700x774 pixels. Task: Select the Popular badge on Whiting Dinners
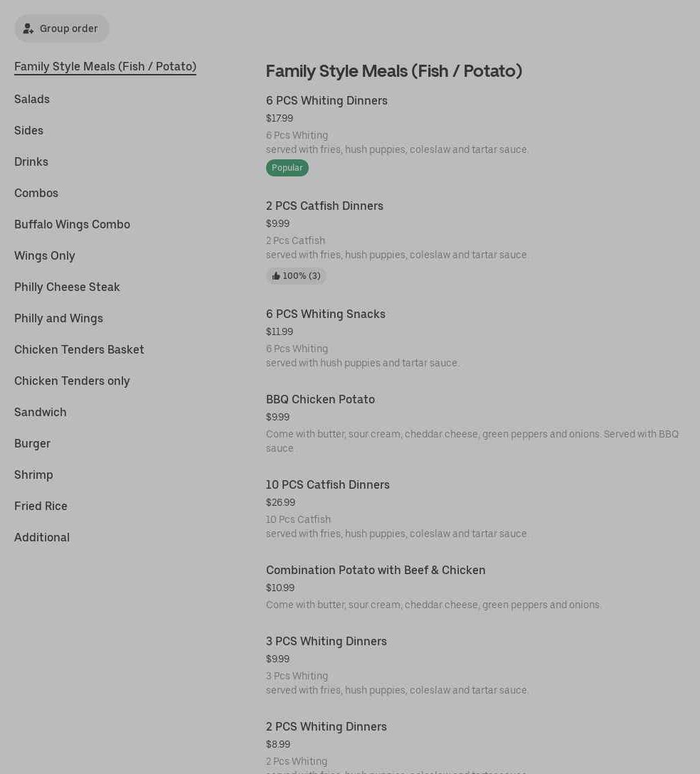[287, 168]
